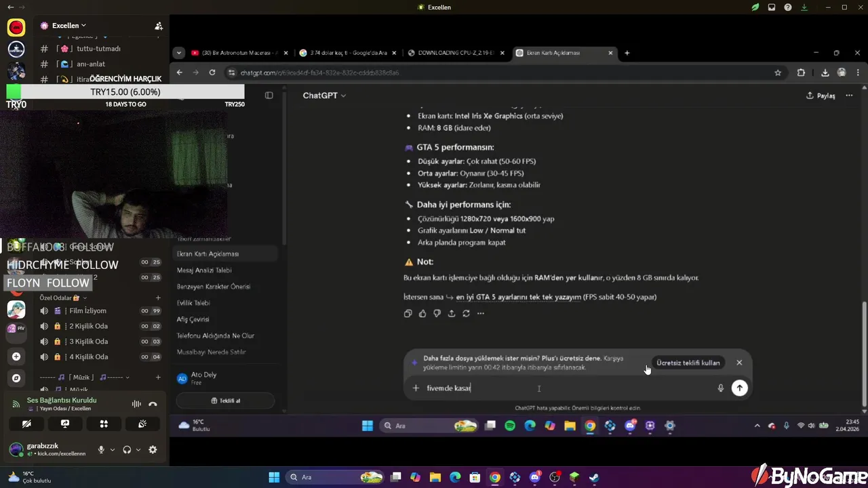Viewport: 868px width, 488px height.
Task: Open a new Chrome tab
Action: [627, 53]
